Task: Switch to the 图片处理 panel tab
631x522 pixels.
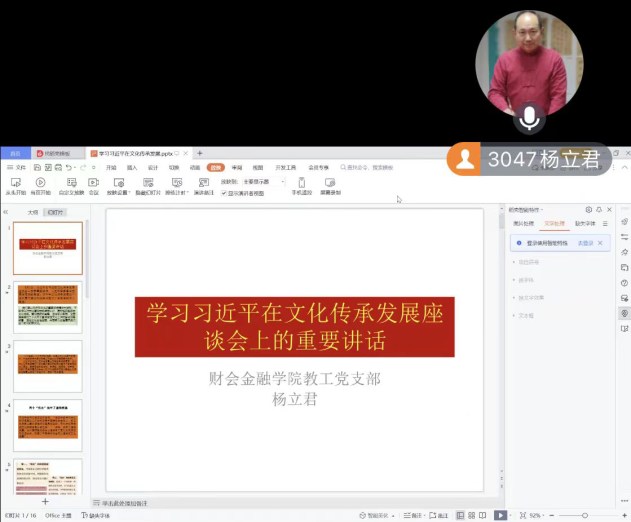Action: click(x=524, y=224)
